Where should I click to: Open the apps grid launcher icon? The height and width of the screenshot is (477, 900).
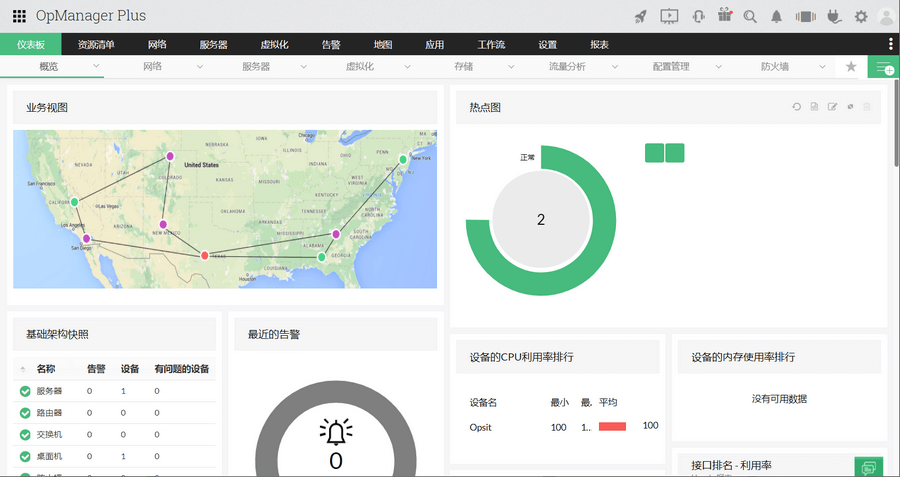pyautogui.click(x=19, y=16)
